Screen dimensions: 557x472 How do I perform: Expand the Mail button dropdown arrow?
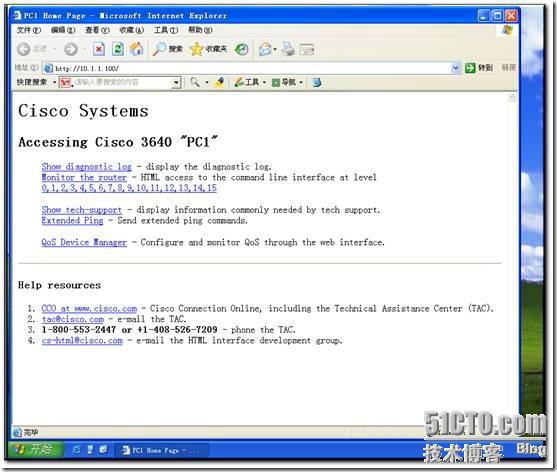(275, 49)
